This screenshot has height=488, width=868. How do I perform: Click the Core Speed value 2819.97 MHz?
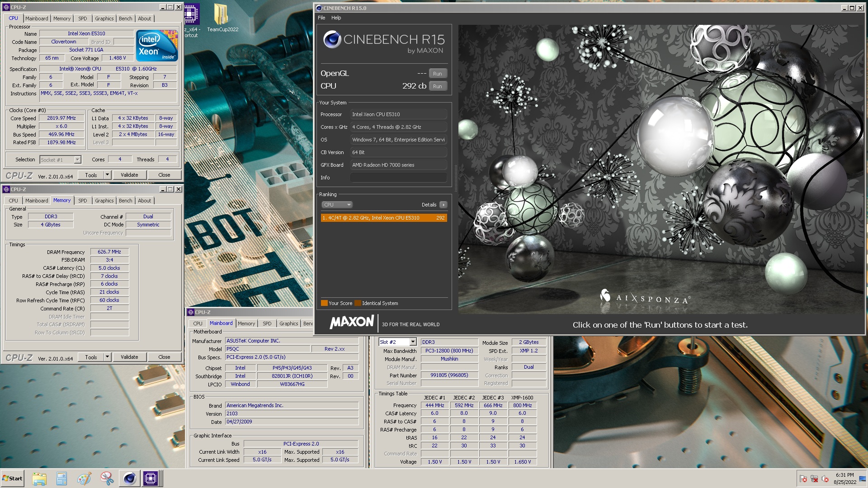(x=61, y=118)
